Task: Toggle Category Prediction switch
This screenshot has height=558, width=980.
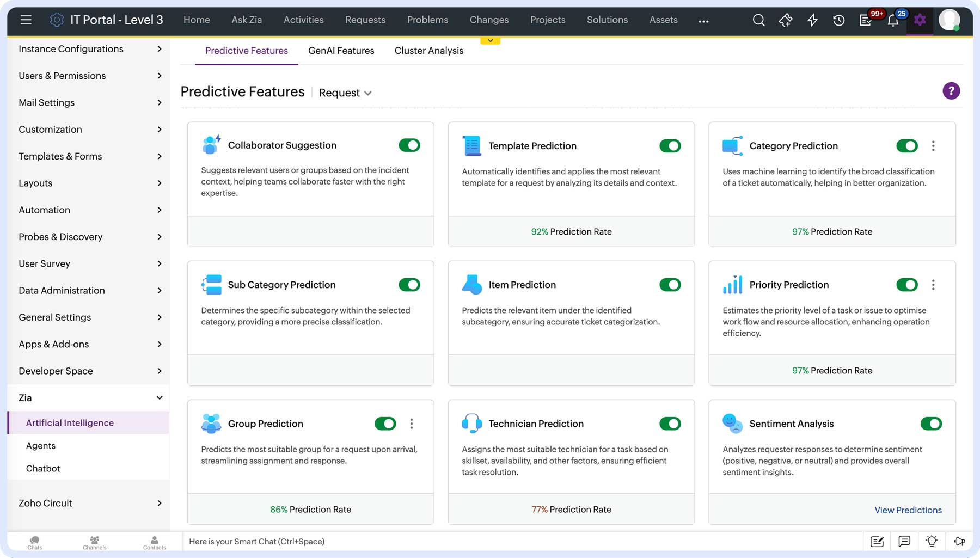Action: tap(907, 146)
